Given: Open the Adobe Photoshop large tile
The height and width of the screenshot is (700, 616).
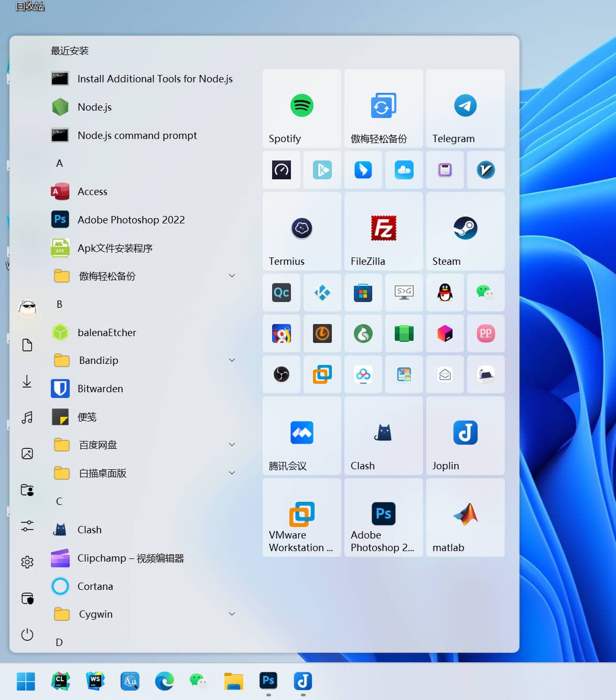Looking at the screenshot, I should [384, 518].
